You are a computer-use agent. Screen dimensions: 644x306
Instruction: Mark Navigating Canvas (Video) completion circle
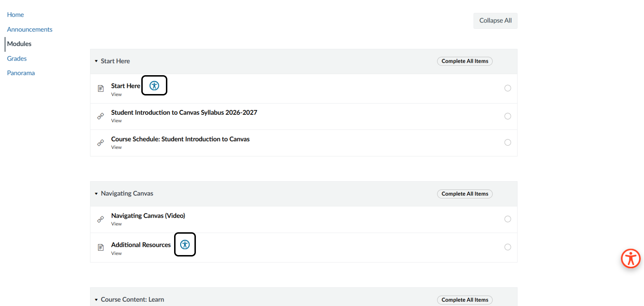tap(508, 219)
